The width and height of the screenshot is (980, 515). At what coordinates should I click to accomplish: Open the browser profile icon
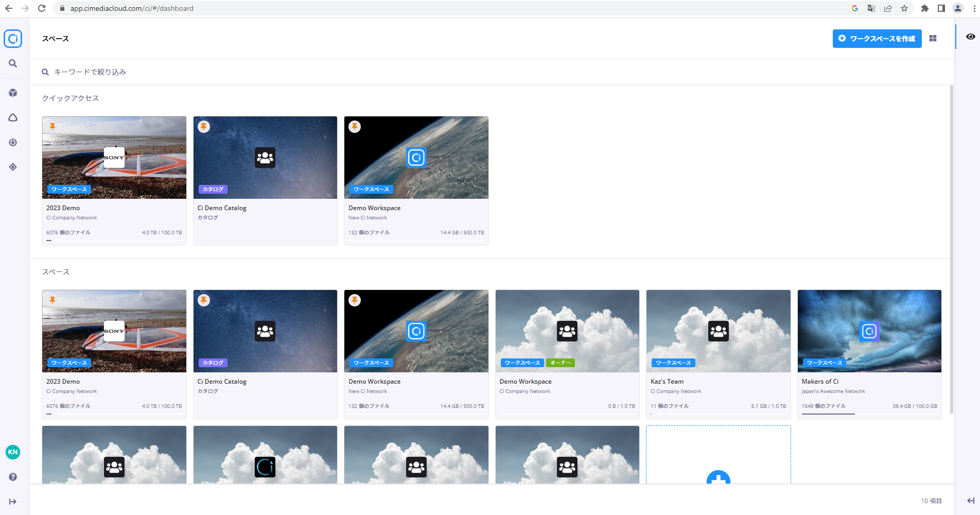pyautogui.click(x=958, y=8)
